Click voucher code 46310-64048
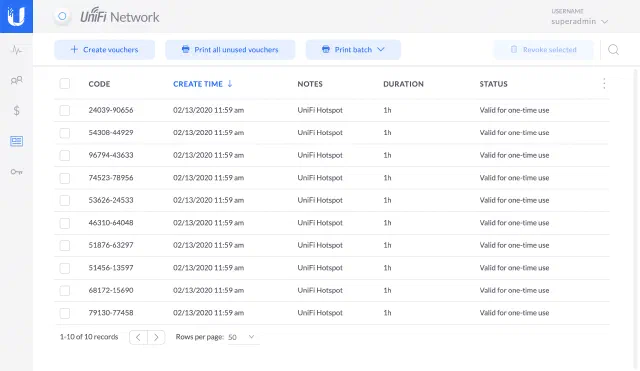 point(111,223)
